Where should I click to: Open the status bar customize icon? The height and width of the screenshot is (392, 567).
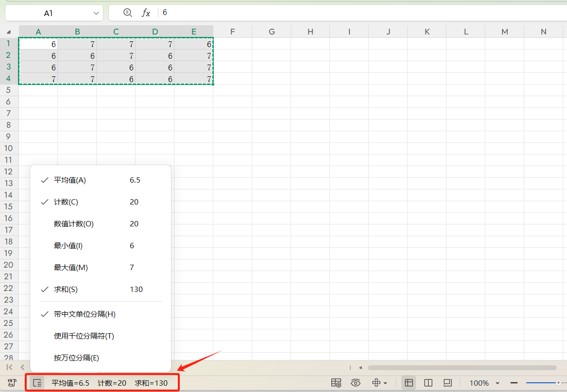pyautogui.click(x=36, y=383)
